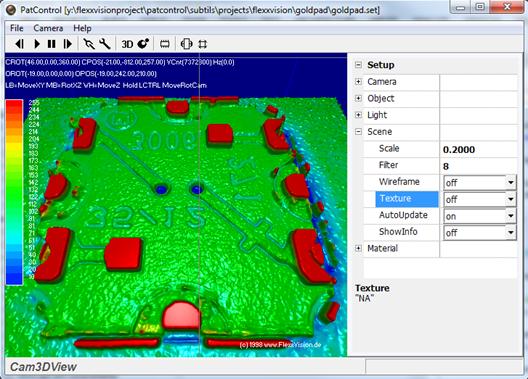Image resolution: width=528 pixels, height=379 pixels.
Task: Open the AutoUpdate dropdown
Action: (x=510, y=216)
